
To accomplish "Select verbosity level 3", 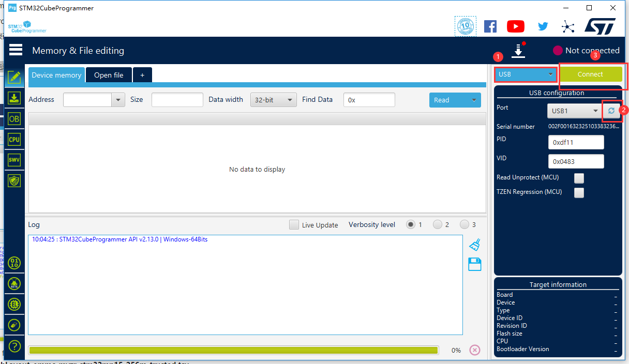I will coord(465,224).
